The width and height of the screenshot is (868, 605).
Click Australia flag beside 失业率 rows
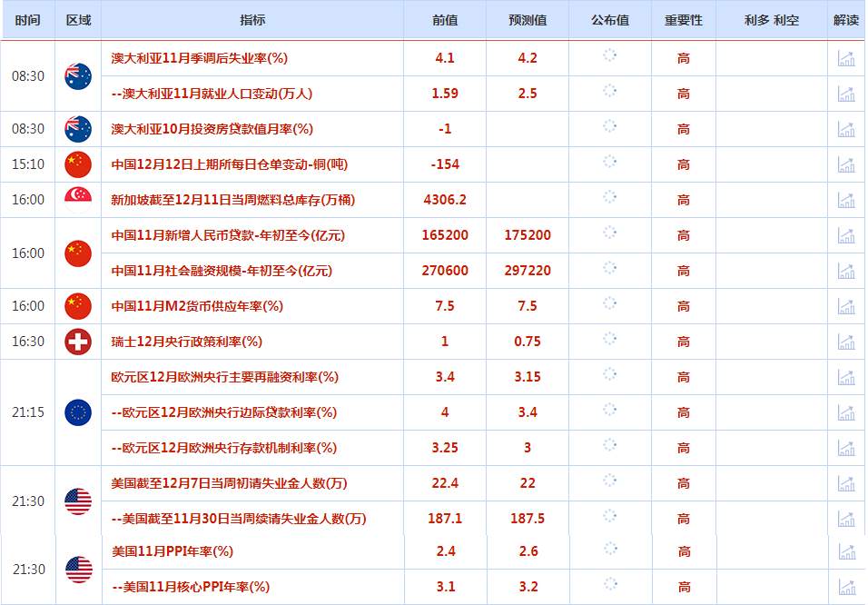[78, 76]
